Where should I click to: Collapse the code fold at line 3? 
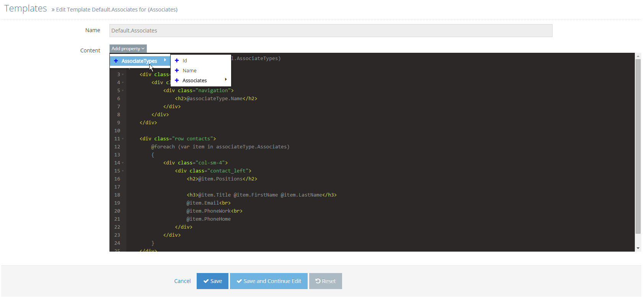click(x=123, y=75)
